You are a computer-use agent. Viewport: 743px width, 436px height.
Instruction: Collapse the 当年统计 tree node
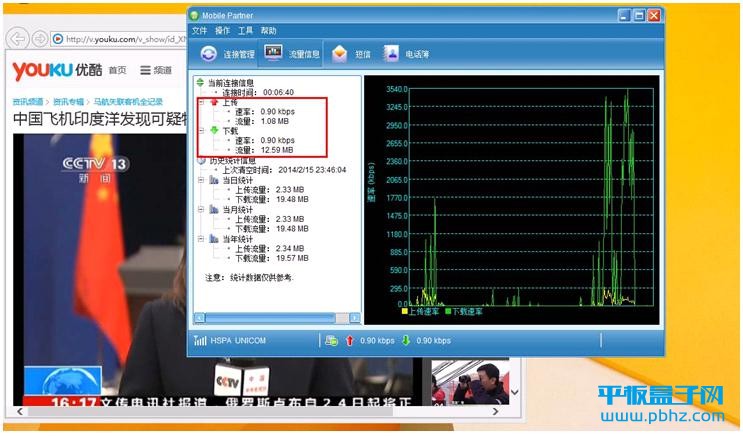point(201,239)
